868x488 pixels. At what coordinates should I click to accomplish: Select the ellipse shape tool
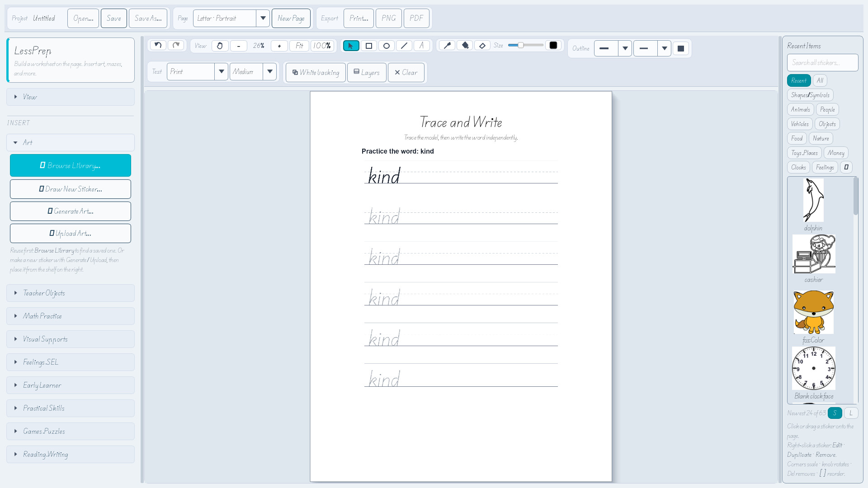click(387, 46)
